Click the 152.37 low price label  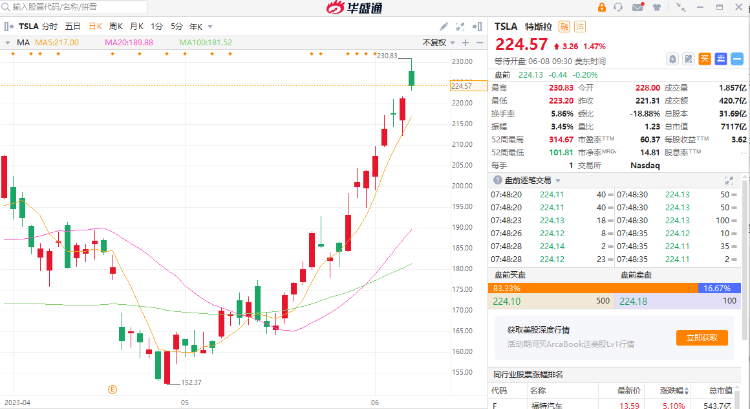coord(191,382)
